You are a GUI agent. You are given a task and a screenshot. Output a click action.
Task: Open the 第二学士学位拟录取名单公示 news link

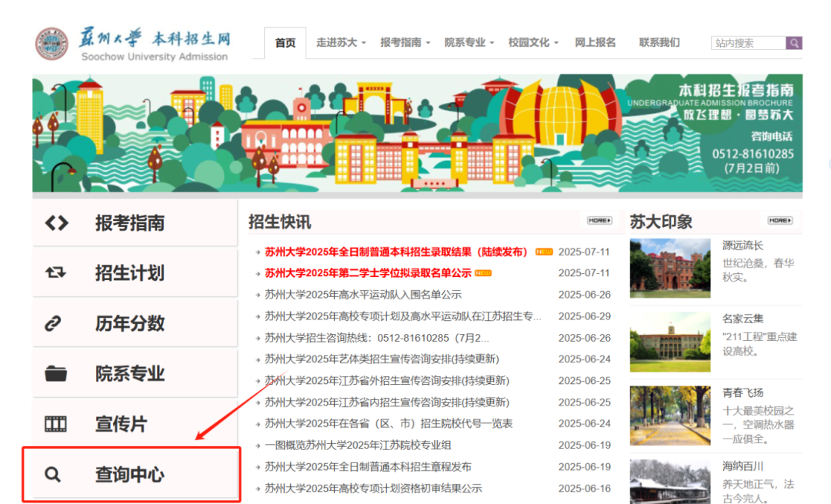[x=368, y=273]
